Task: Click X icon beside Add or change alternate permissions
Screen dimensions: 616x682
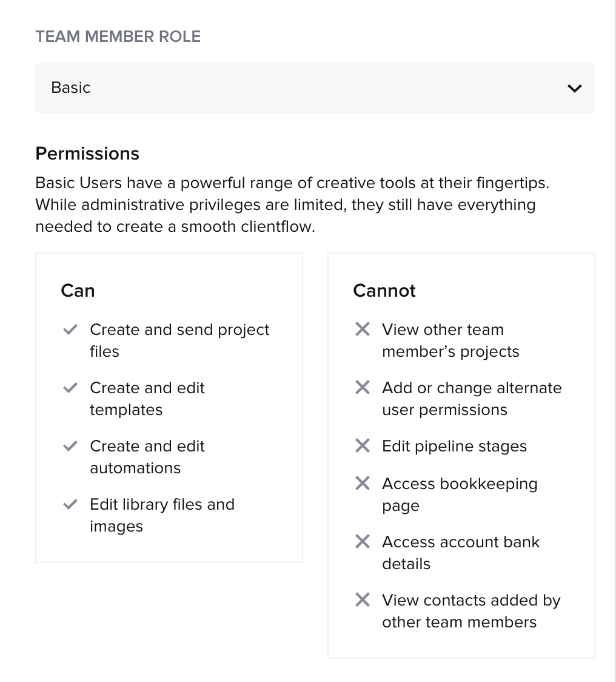Action: pos(362,388)
